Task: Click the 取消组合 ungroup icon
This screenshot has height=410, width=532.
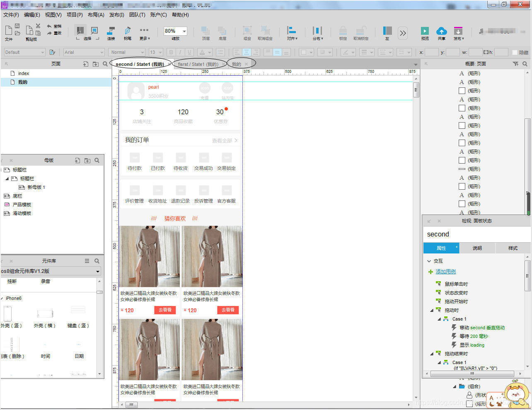Action: [x=265, y=31]
